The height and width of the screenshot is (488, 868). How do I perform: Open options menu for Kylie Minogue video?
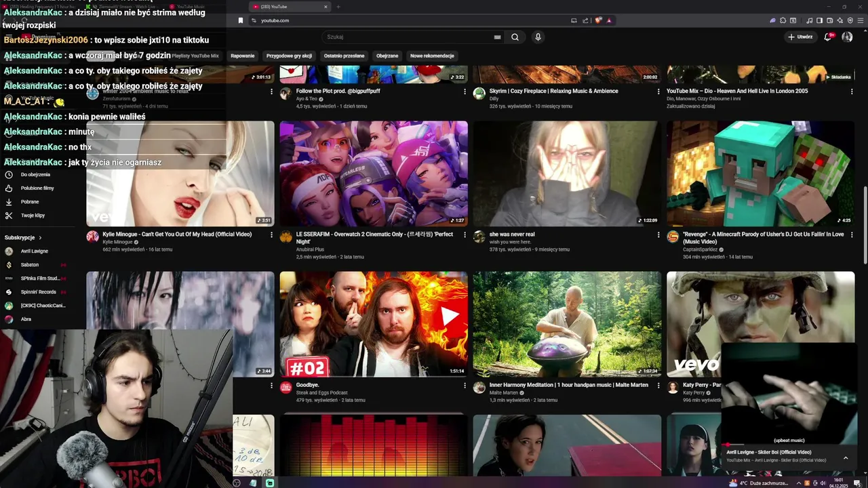[271, 235]
